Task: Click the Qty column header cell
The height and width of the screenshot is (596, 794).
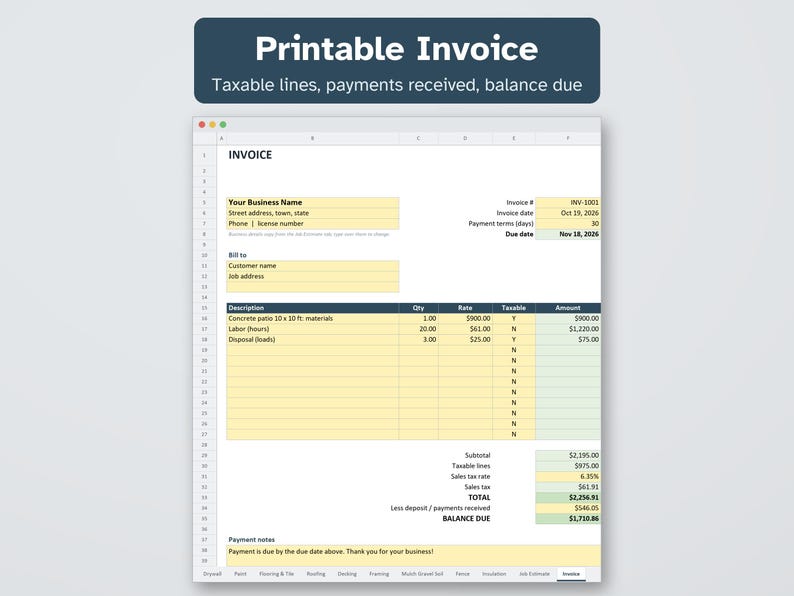Action: coord(418,308)
